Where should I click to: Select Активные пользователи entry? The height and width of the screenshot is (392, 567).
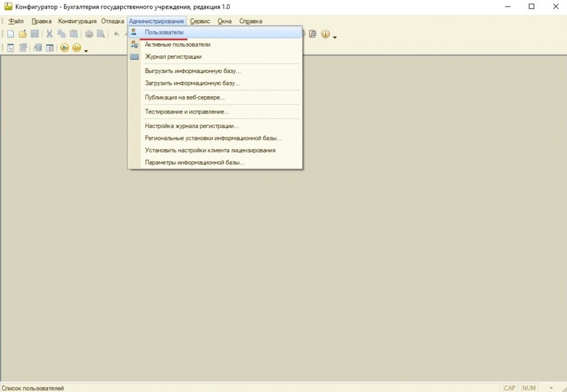(215, 44)
